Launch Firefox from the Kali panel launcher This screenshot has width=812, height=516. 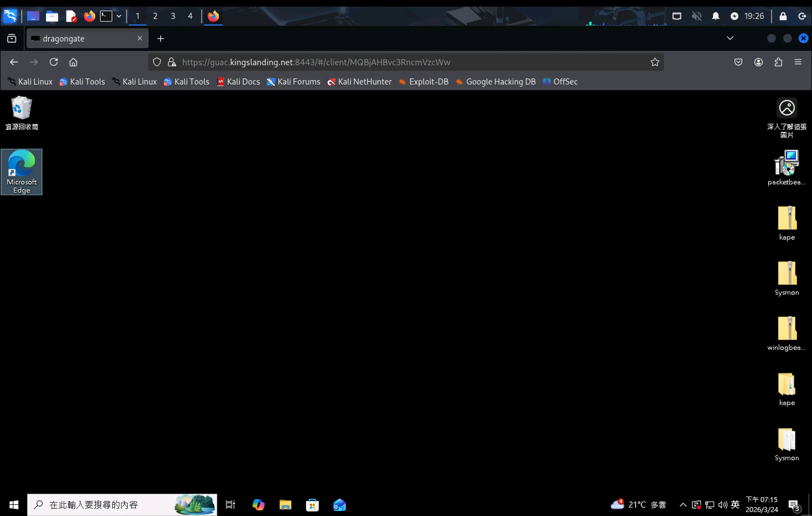[89, 16]
